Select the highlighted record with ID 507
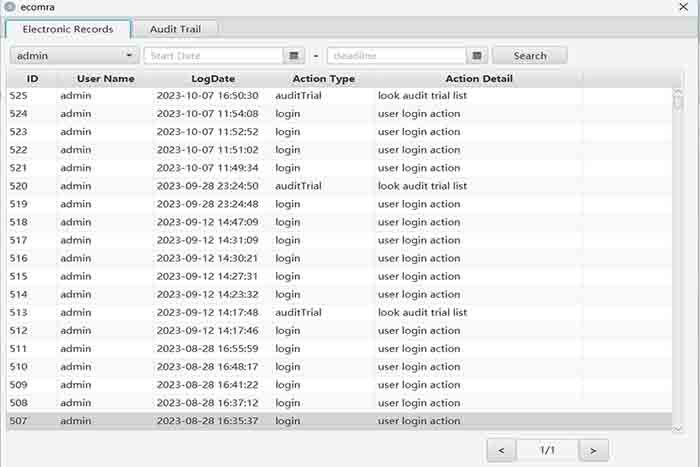The image size is (700, 467). coord(300,421)
